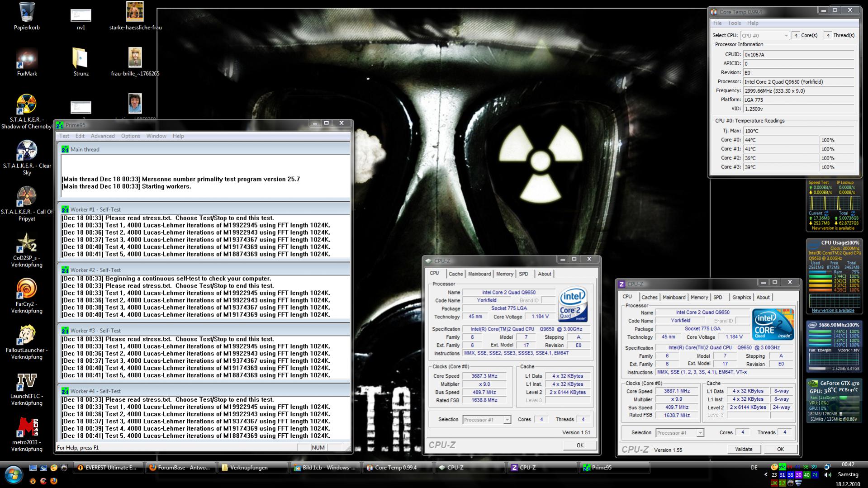Viewport: 868px width, 488px height.
Task: Open the Options menu in Prime95
Action: coord(130,136)
